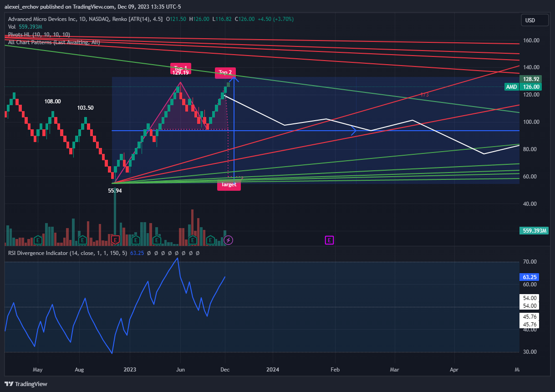This screenshot has width=555, height=392.
Task: Click the 63.25 value in RSI legend
Action: [137, 253]
